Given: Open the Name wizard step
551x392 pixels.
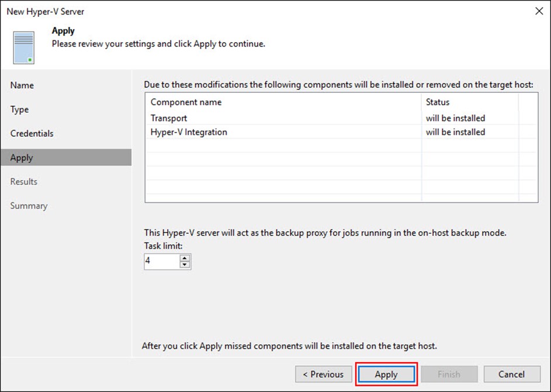Looking at the screenshot, I should [x=22, y=85].
